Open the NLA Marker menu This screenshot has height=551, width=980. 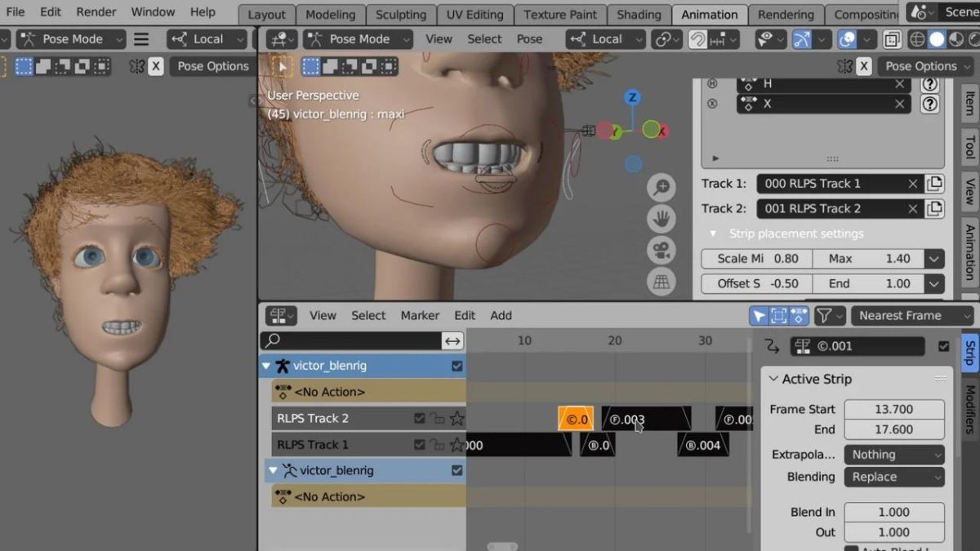click(x=420, y=315)
